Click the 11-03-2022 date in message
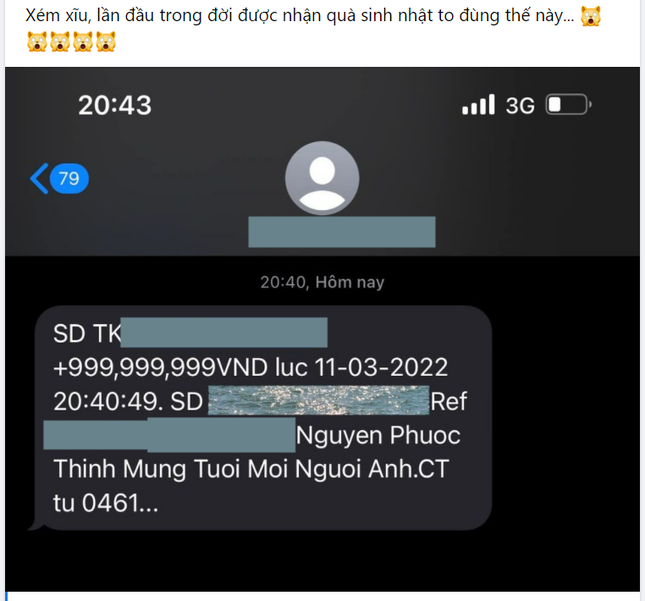 coord(381,367)
